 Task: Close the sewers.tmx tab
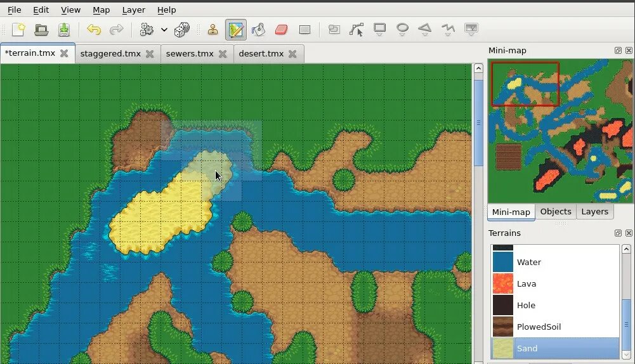(223, 53)
